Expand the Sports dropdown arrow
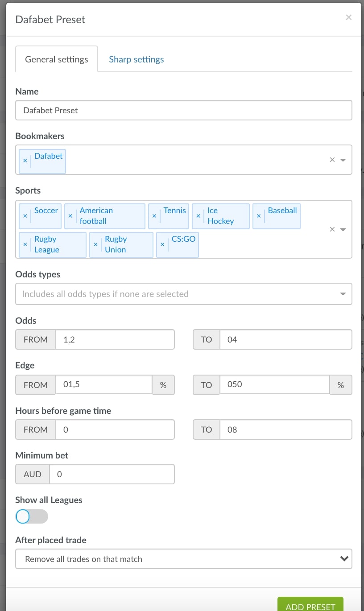Viewport: 364px width, 611px height. coord(343,229)
